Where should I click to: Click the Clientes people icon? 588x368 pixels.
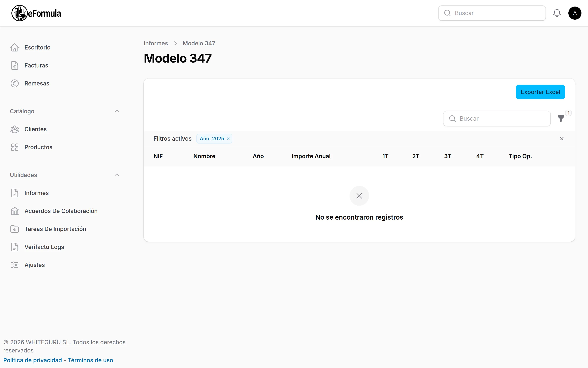point(14,129)
